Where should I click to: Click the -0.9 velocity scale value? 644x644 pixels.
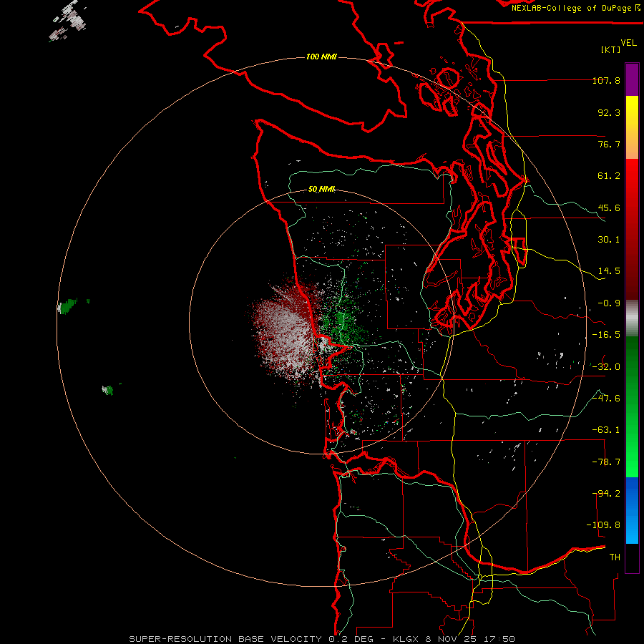click(609, 303)
